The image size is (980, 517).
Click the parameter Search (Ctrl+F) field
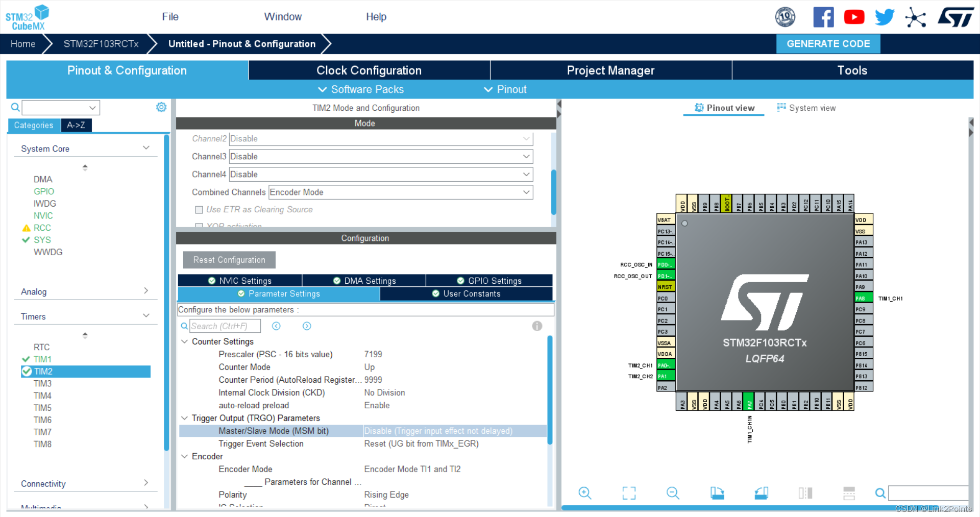pyautogui.click(x=225, y=326)
